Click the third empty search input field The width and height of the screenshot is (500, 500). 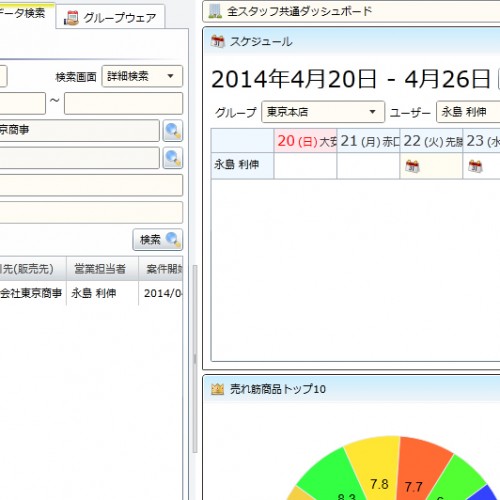(91, 185)
